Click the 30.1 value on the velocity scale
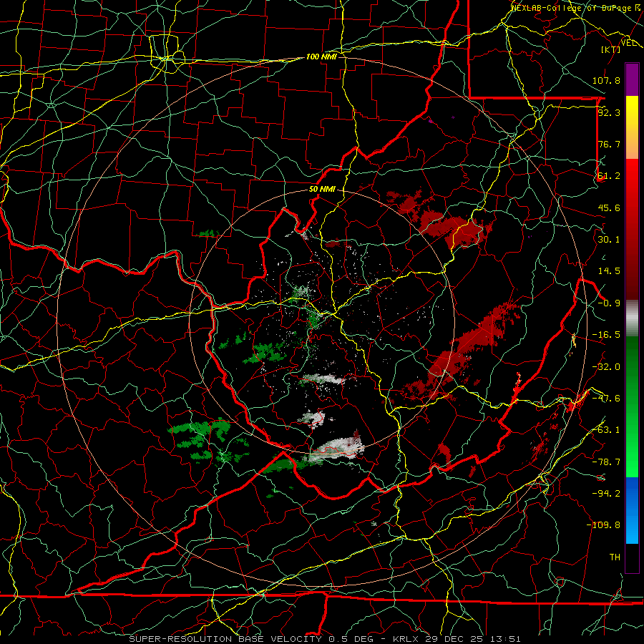This screenshot has width=644, height=644. [x=609, y=240]
